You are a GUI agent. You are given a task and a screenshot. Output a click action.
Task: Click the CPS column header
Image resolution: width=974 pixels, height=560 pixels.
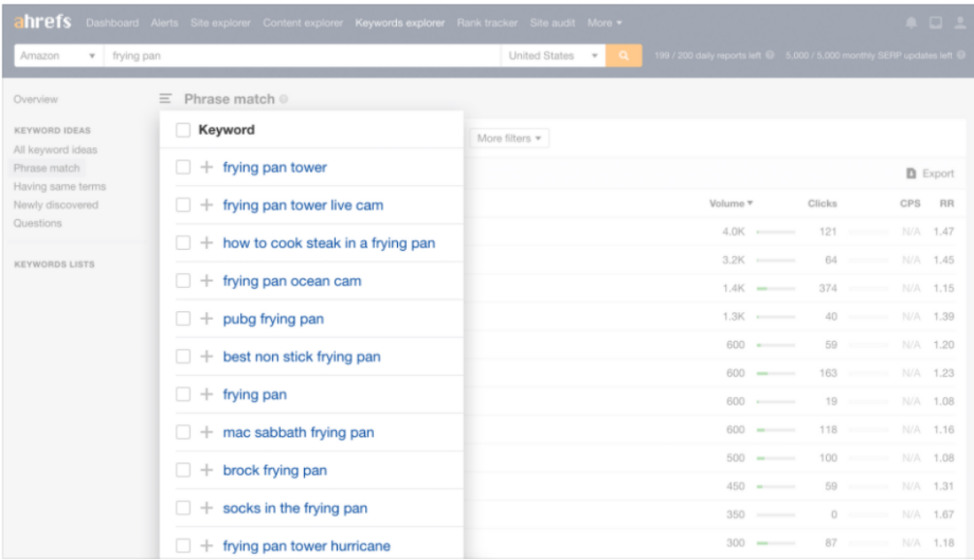click(910, 204)
